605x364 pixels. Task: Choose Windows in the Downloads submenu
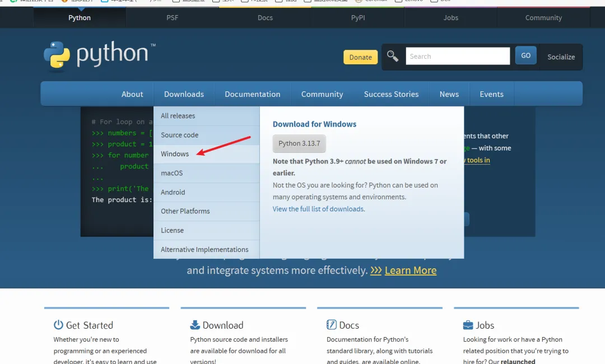pyautogui.click(x=206, y=154)
